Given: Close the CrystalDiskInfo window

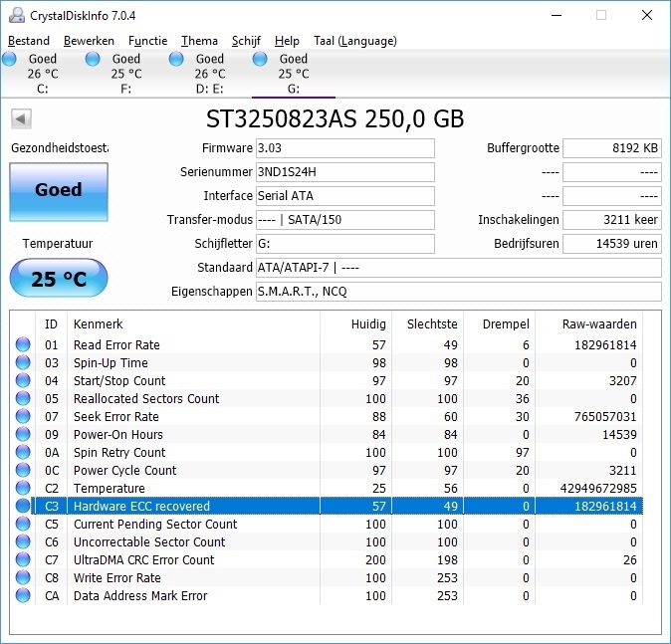Looking at the screenshot, I should (646, 15).
